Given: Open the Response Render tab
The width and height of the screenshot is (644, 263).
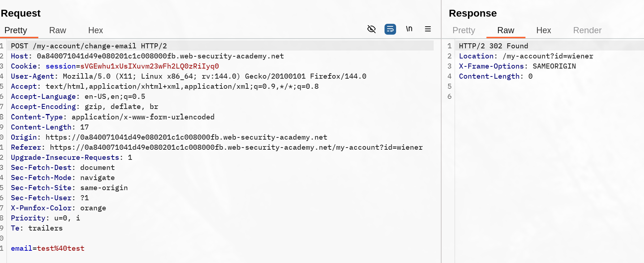Looking at the screenshot, I should (x=587, y=30).
